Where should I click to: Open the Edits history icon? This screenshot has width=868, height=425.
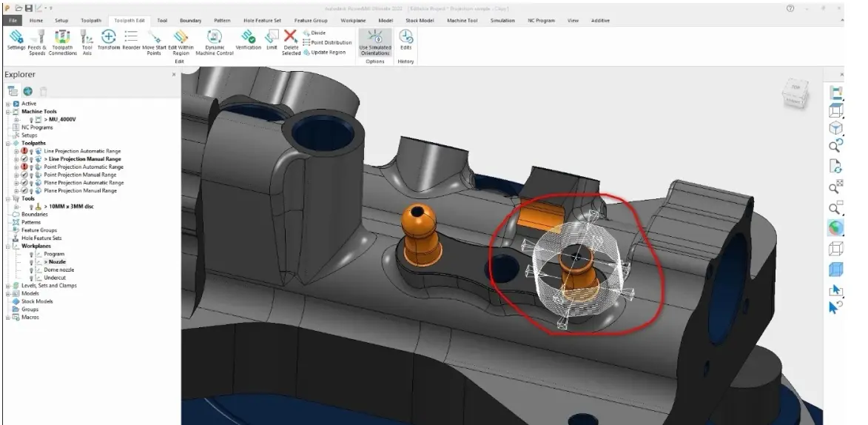(406, 41)
